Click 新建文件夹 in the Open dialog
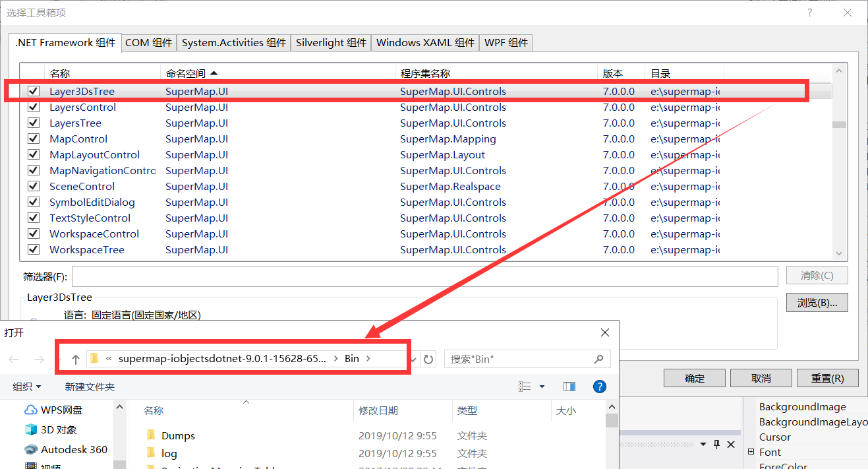The image size is (868, 469). (90, 387)
